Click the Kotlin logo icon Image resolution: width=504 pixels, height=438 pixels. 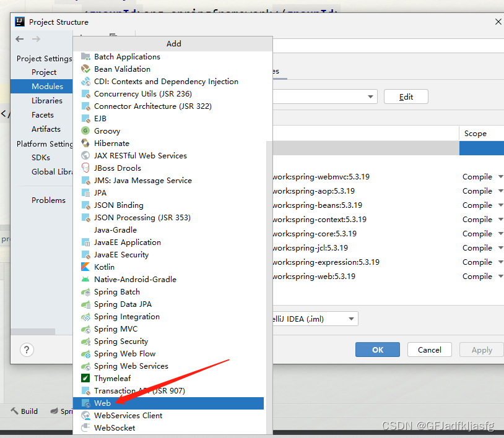point(85,267)
